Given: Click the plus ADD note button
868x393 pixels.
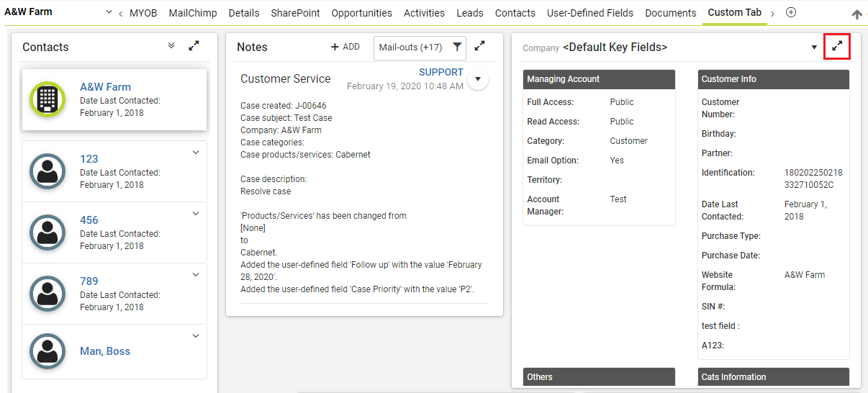Looking at the screenshot, I should click(x=345, y=47).
